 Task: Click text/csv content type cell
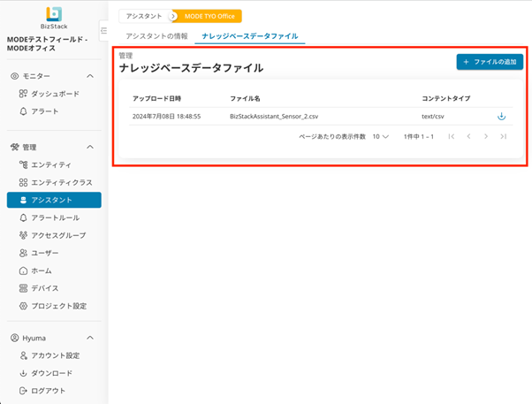tap(433, 117)
